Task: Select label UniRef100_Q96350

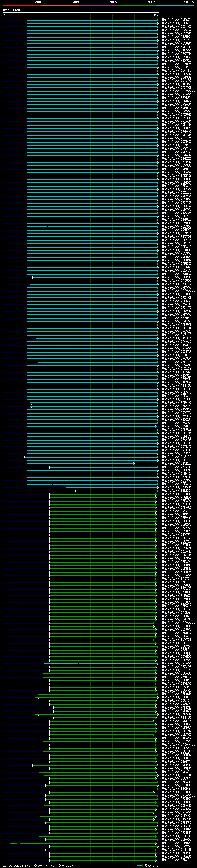Action: tap(177, 358)
